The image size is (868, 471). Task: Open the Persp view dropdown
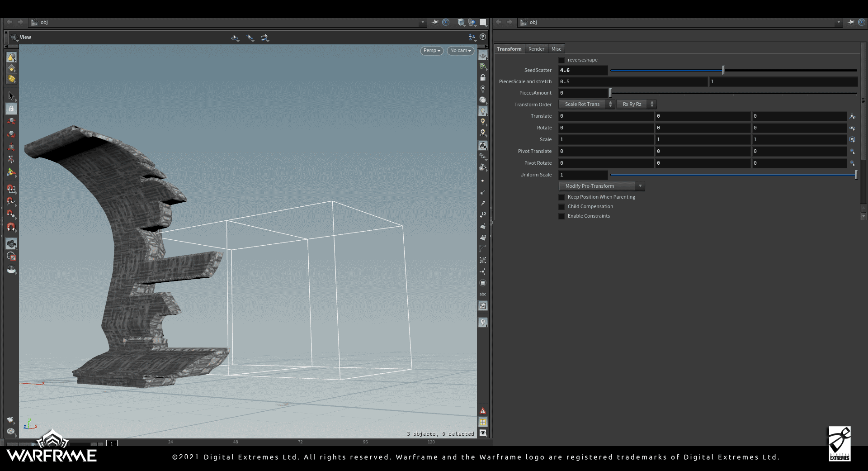(432, 51)
